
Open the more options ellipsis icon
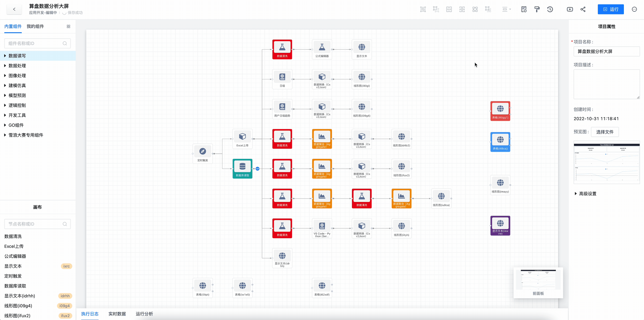coord(634,9)
